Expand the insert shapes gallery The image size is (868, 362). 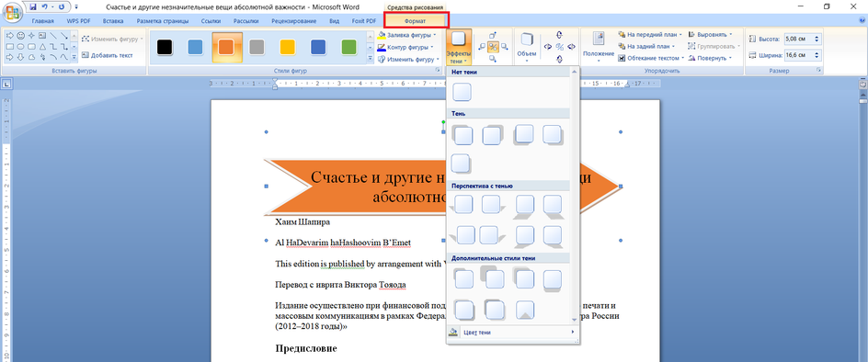[74, 57]
